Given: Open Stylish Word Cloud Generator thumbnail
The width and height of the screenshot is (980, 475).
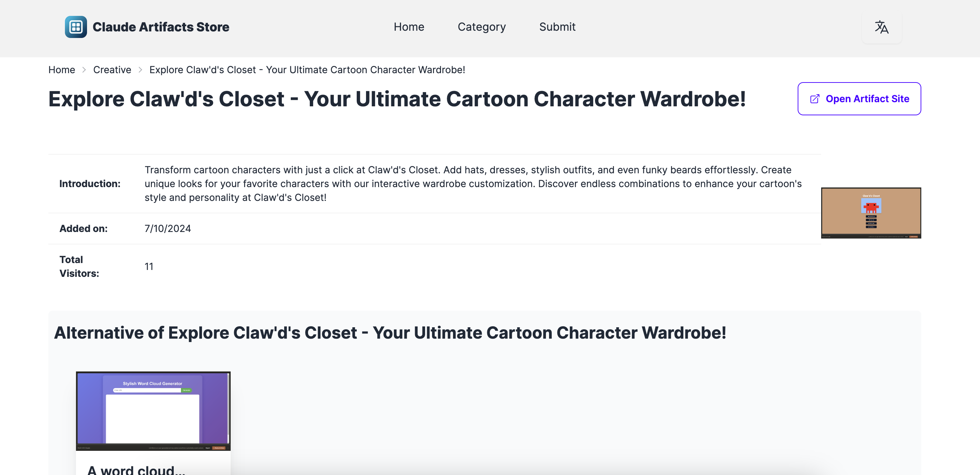Looking at the screenshot, I should coord(153,411).
